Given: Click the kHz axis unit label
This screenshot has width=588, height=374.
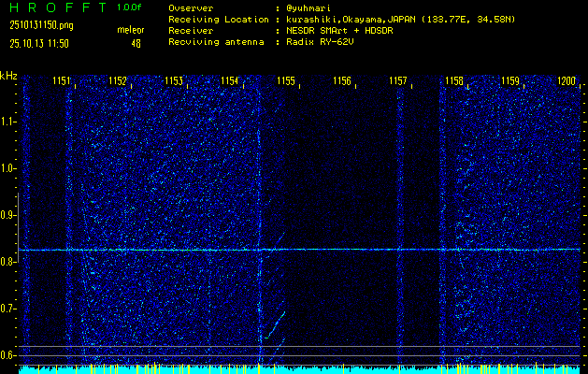Looking at the screenshot, I should coord(8,76).
